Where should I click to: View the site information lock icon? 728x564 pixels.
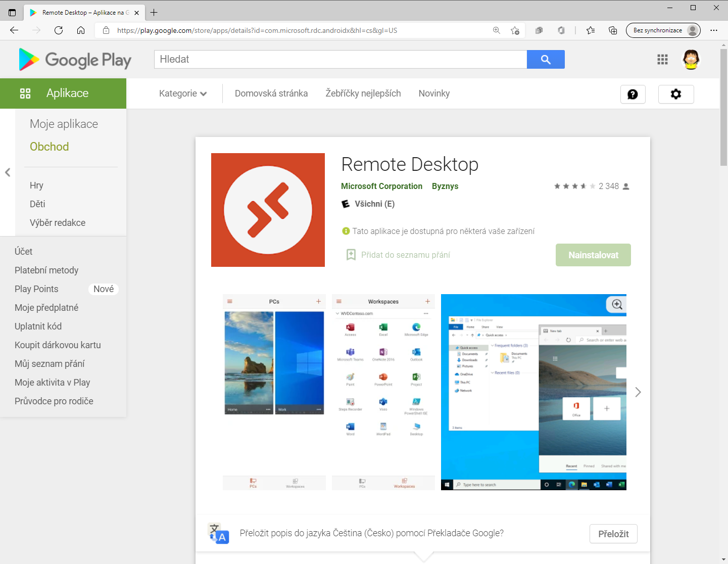click(106, 30)
